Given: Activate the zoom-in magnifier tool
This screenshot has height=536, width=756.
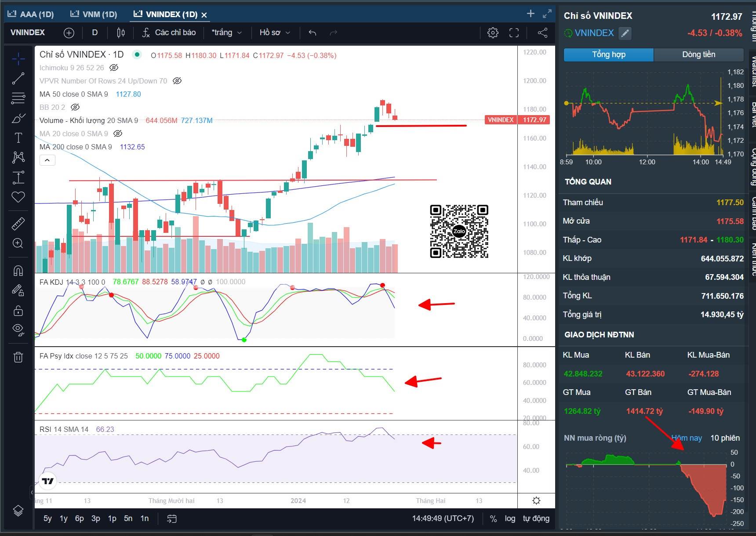Looking at the screenshot, I should (18, 243).
